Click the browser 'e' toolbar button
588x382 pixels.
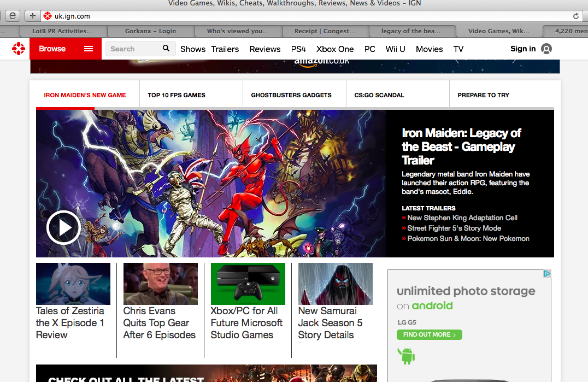[12, 16]
